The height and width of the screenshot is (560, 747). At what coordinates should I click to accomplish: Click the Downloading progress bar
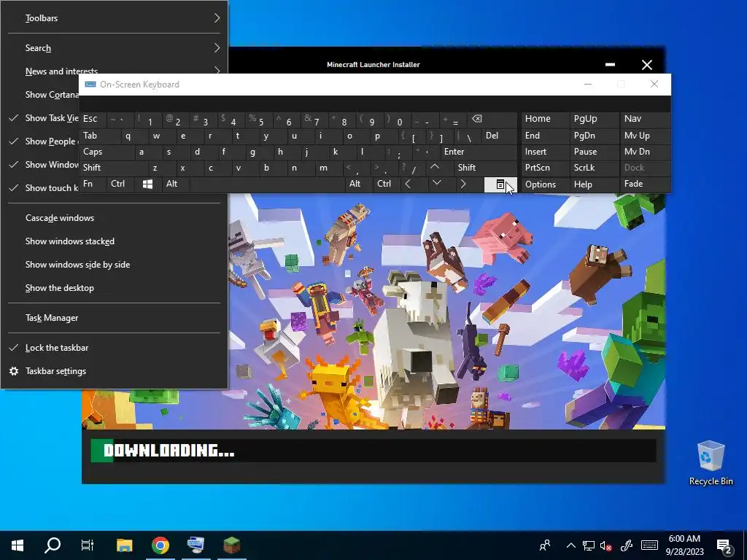(373, 451)
